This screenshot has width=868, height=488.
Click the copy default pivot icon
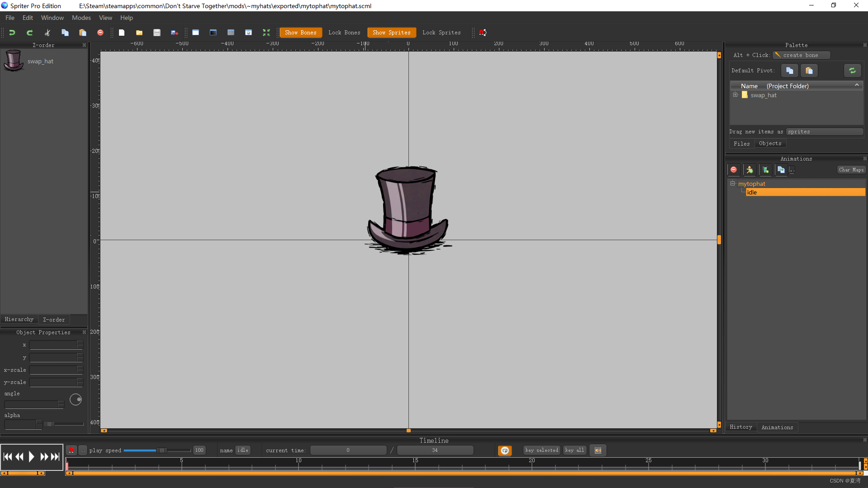point(790,71)
